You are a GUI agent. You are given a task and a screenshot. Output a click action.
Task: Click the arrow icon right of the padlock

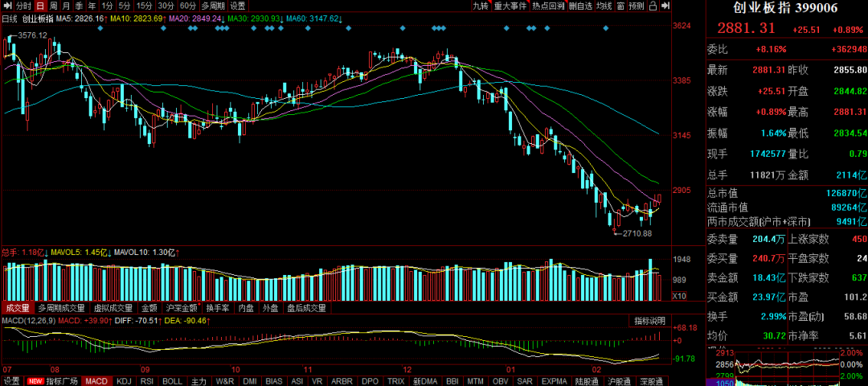coord(666,6)
